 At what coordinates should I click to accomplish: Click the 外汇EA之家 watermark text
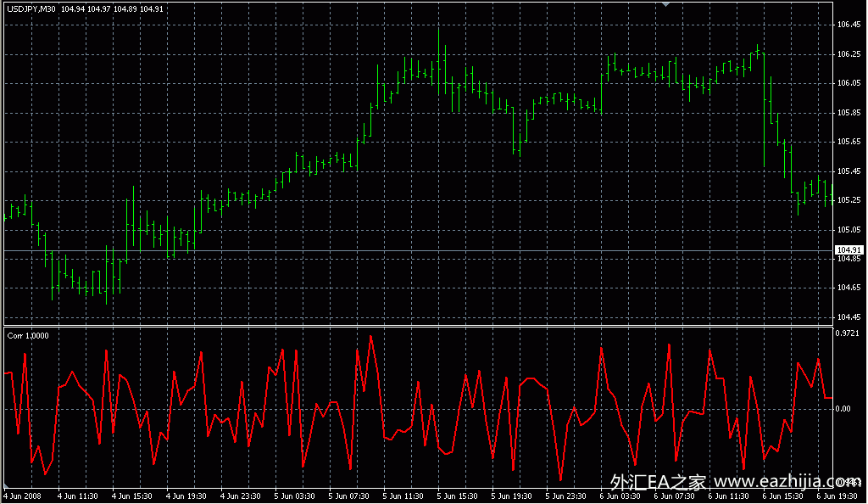click(657, 484)
